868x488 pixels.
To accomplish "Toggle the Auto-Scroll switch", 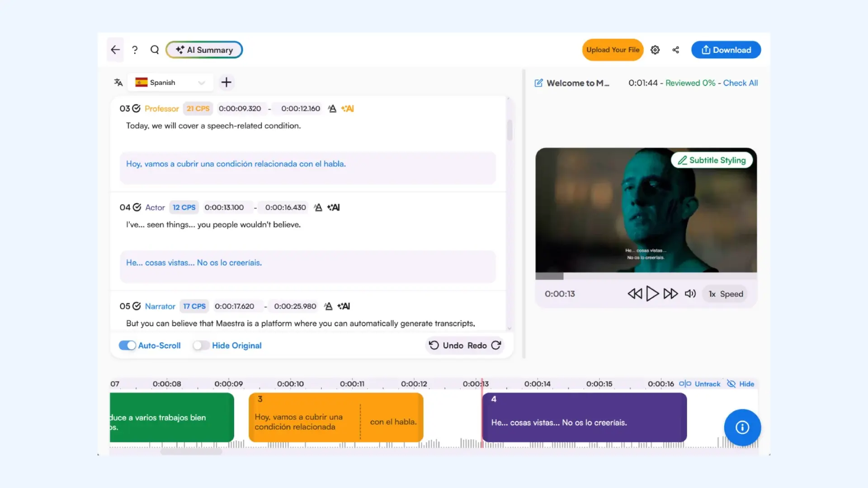I will click(127, 345).
